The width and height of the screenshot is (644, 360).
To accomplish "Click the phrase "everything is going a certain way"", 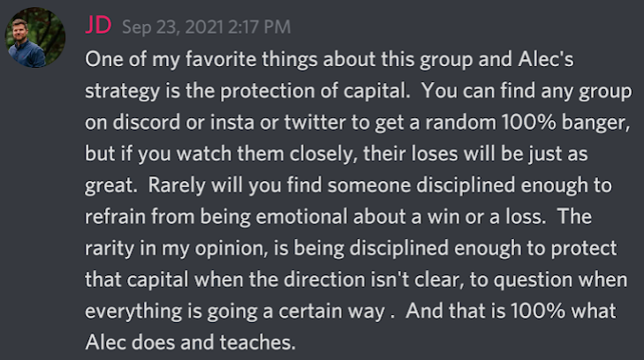I will pos(235,311).
